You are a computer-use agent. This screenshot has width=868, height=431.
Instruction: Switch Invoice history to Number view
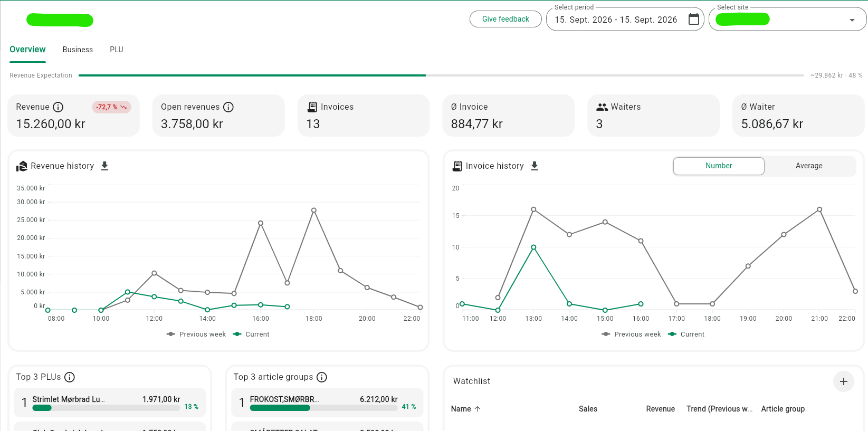719,166
